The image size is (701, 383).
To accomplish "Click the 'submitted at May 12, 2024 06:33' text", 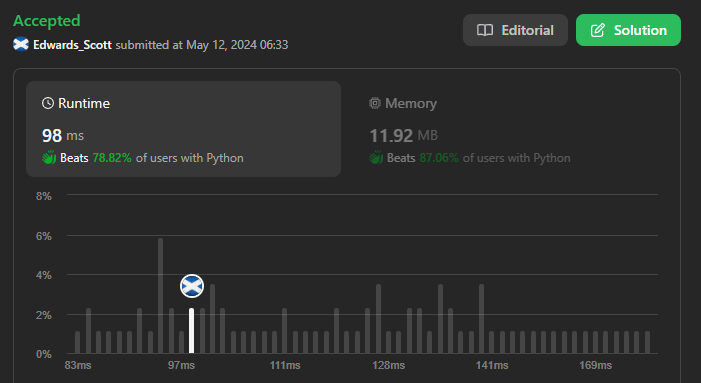I will (202, 45).
